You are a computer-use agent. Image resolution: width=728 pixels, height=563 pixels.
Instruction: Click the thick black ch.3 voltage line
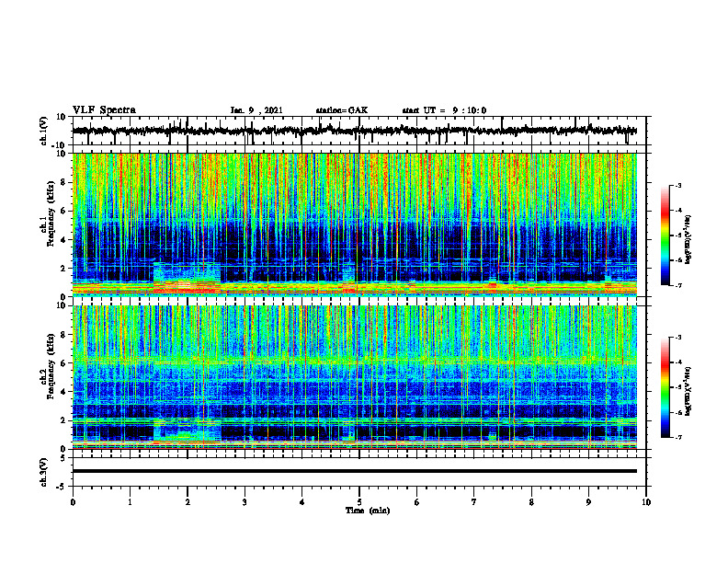tap(354, 471)
